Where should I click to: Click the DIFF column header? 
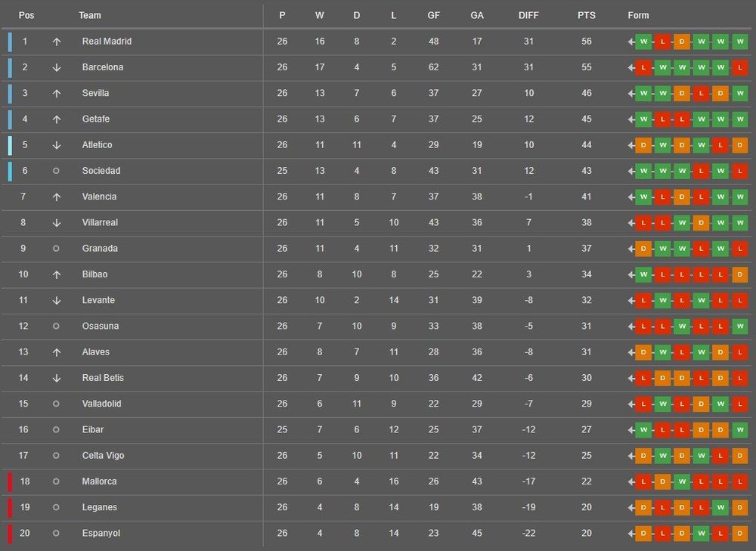529,15
